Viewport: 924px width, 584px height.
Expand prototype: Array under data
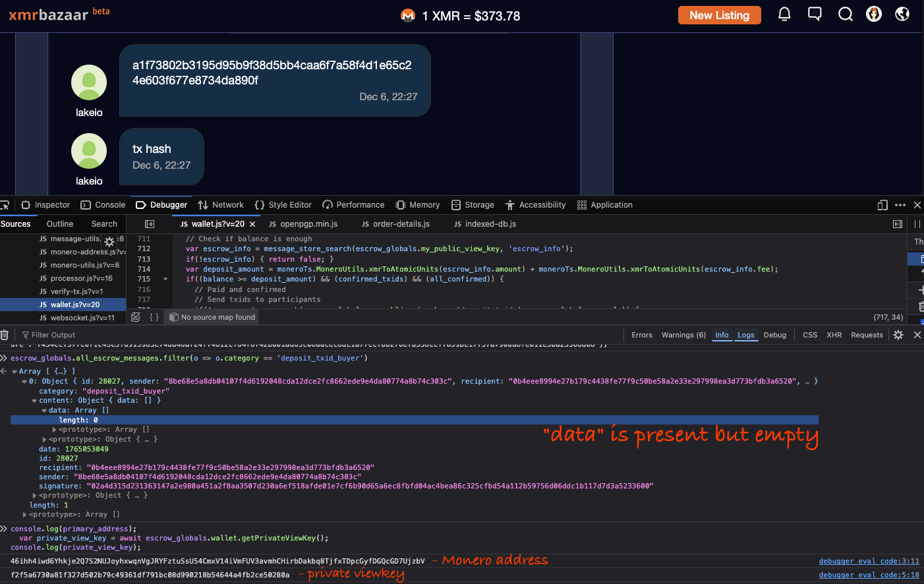54,430
